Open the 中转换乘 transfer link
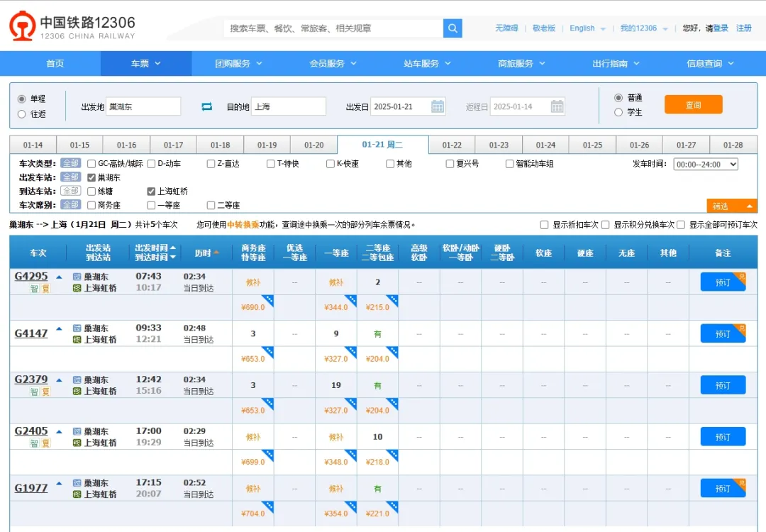Viewport: 766px width, 532px height. point(243,225)
